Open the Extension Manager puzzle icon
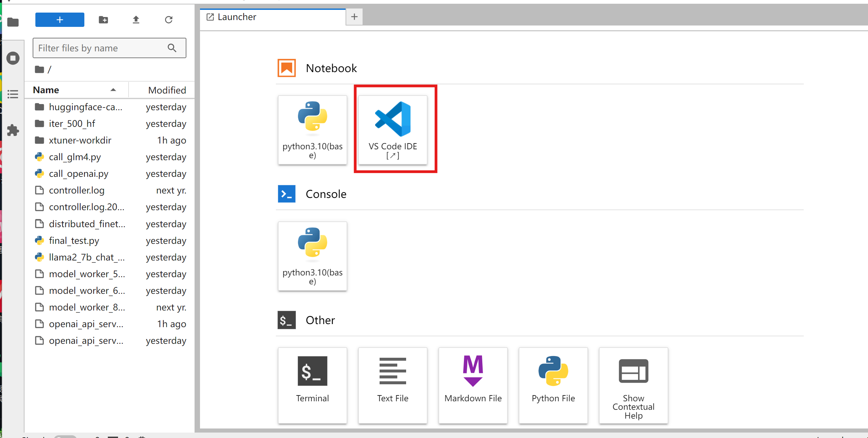 tap(13, 130)
